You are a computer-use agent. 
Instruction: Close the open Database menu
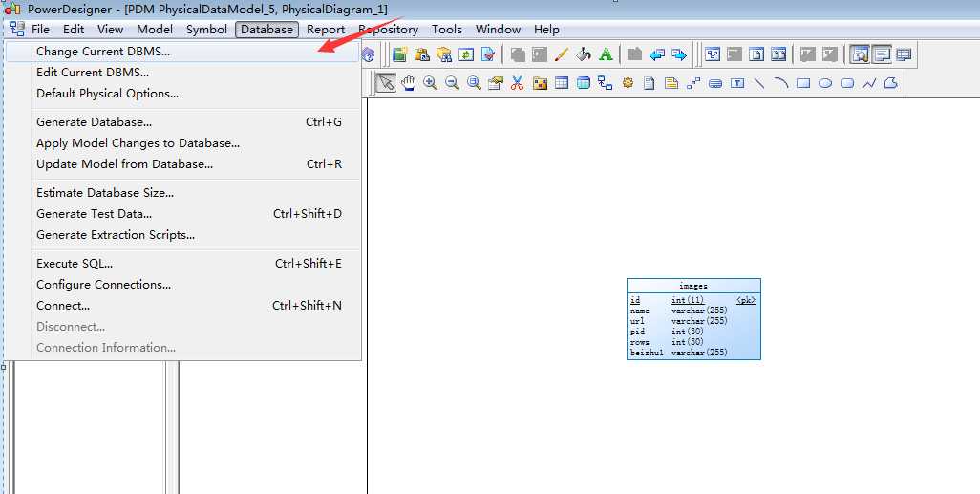(266, 30)
